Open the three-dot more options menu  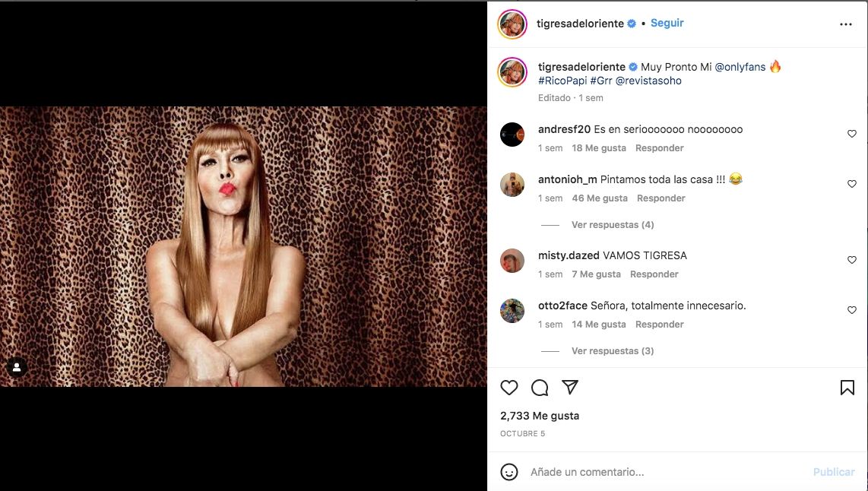click(845, 24)
